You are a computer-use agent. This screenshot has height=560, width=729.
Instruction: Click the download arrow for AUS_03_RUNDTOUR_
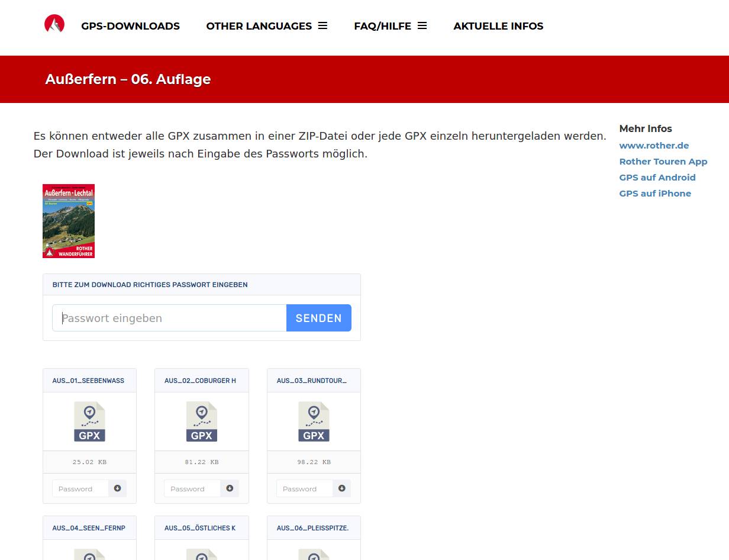pos(342,488)
